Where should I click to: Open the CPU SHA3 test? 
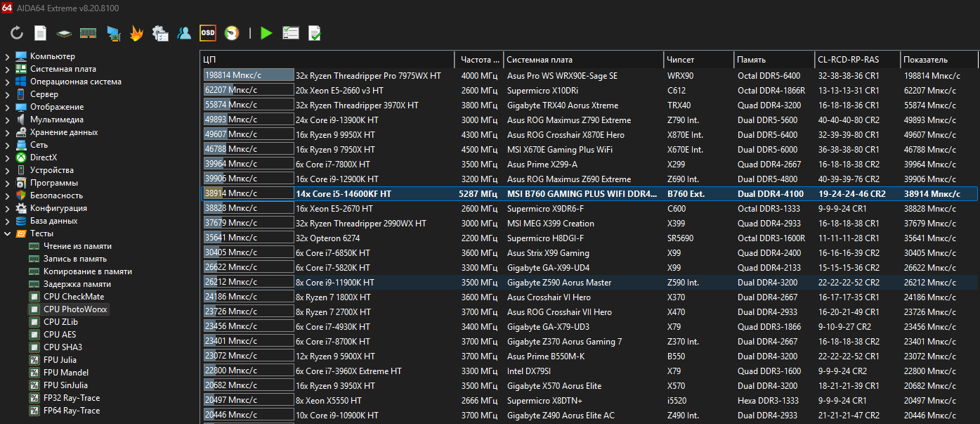point(63,347)
